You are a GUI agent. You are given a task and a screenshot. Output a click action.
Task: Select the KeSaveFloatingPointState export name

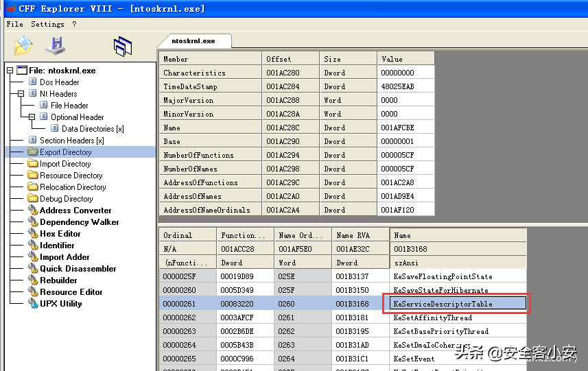[x=458, y=276]
